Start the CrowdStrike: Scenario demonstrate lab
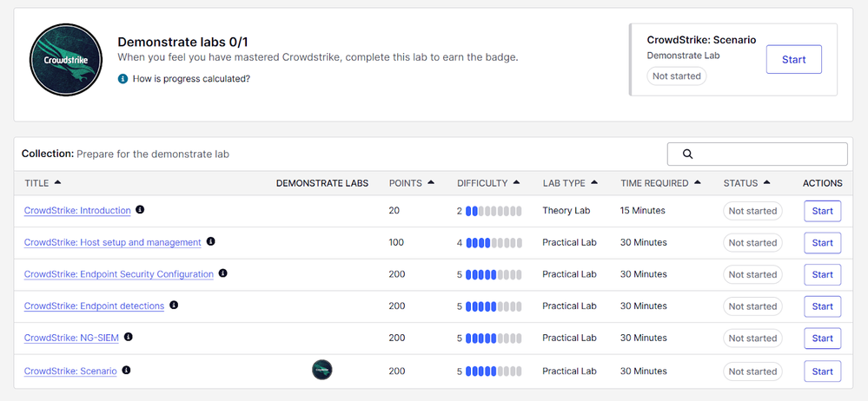The height and width of the screenshot is (401, 868). [793, 60]
